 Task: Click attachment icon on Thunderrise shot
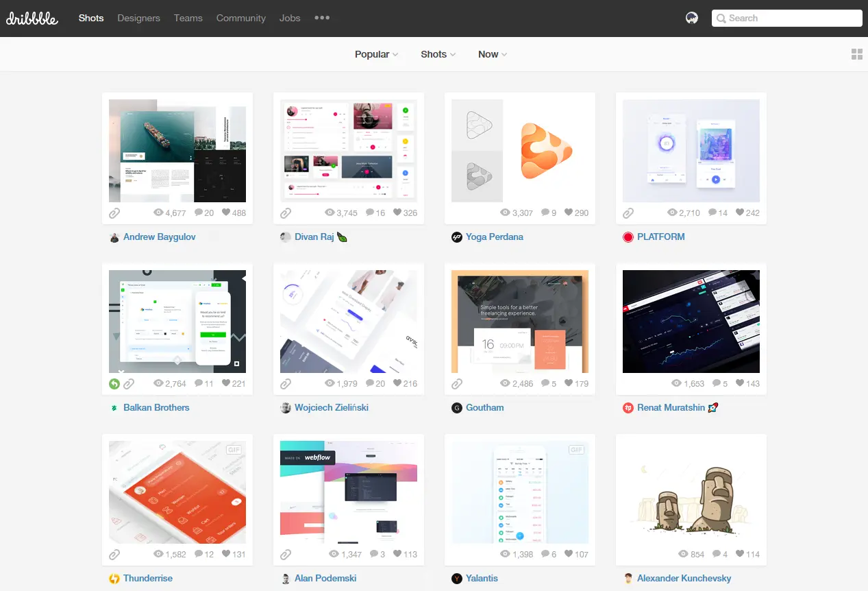pyautogui.click(x=114, y=555)
